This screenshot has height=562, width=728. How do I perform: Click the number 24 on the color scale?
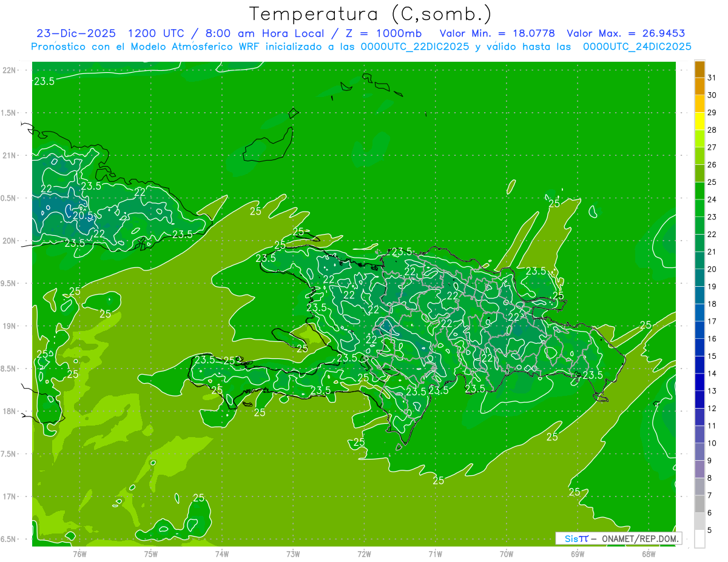point(712,199)
